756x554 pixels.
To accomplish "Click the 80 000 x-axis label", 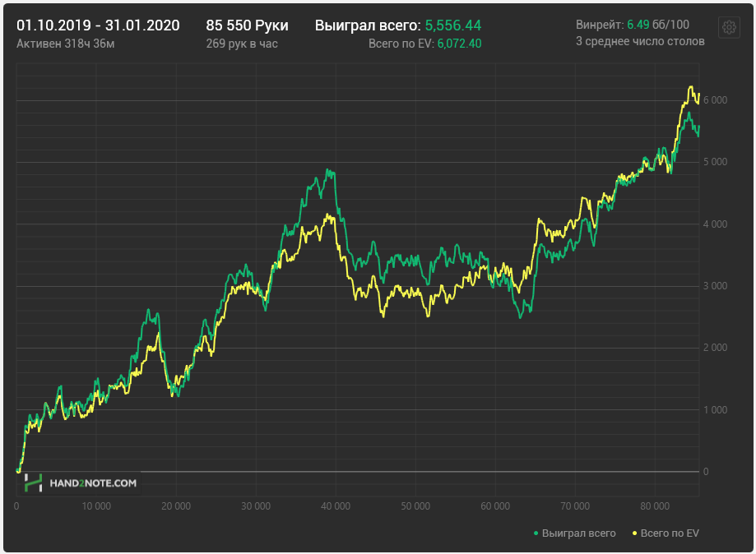I will 655,506.
